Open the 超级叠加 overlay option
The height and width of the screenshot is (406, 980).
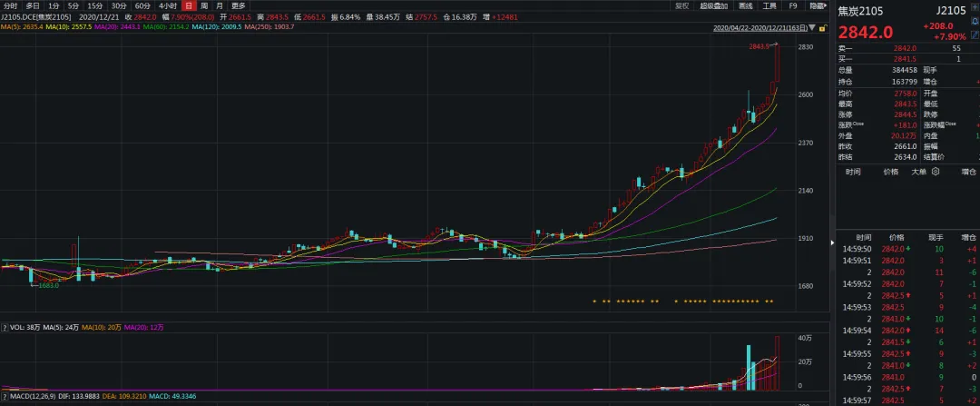tap(714, 5)
